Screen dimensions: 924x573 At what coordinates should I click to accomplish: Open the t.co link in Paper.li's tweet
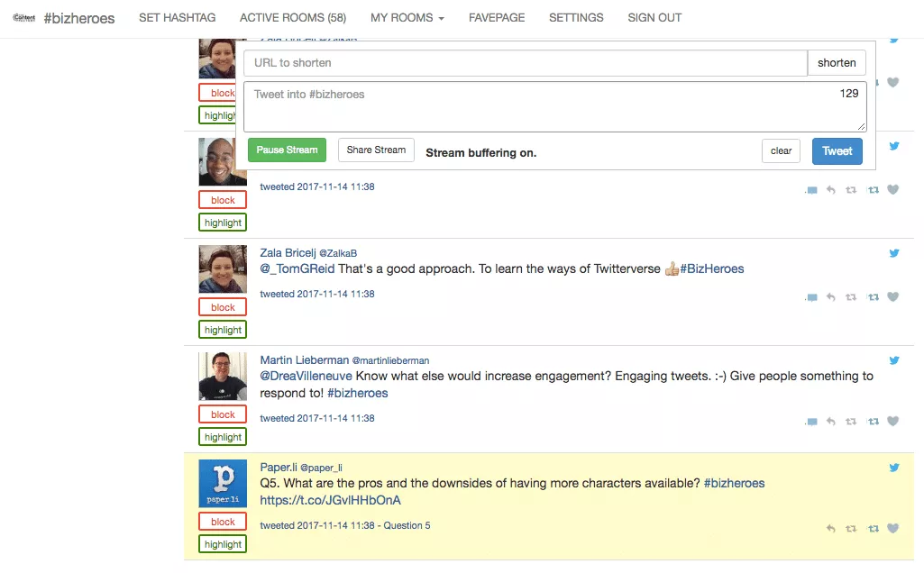tap(330, 500)
